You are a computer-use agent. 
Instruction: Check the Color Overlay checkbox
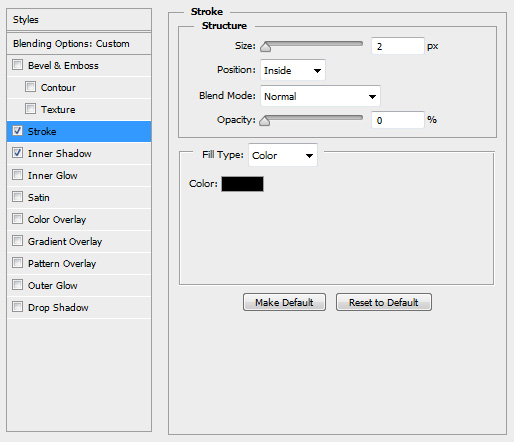point(17,219)
